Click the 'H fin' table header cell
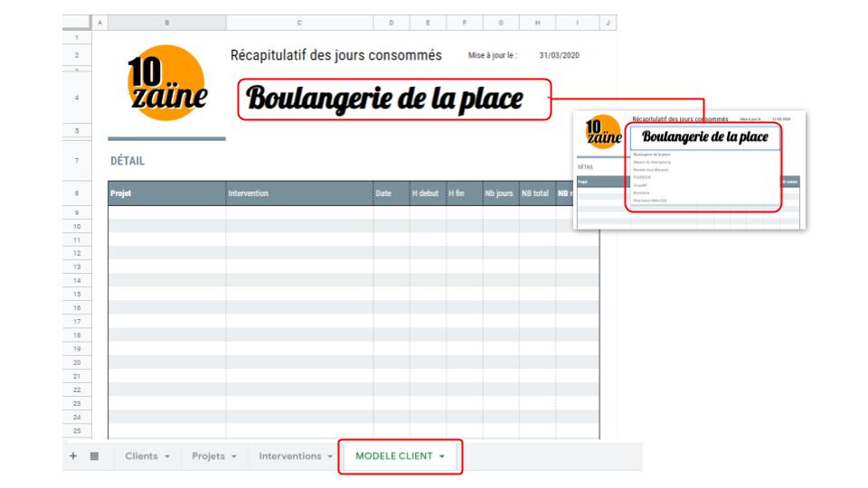The height and width of the screenshot is (488, 868). (465, 193)
